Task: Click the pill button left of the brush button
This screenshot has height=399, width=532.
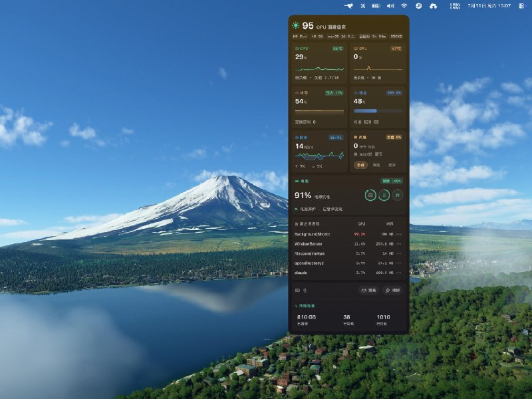Action: click(x=368, y=291)
